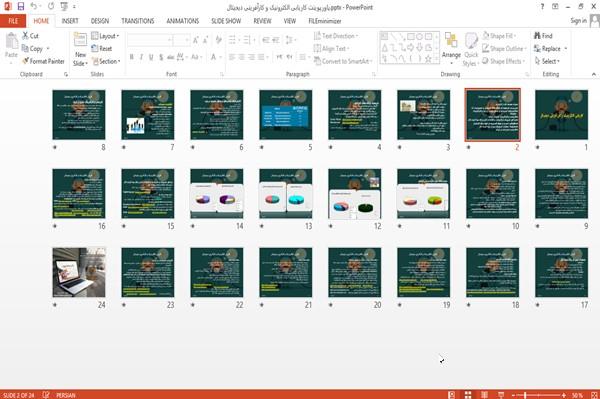Image resolution: width=600 pixels, height=399 pixels.
Task: Click the Cut scissors icon
Action: pos(26,36)
